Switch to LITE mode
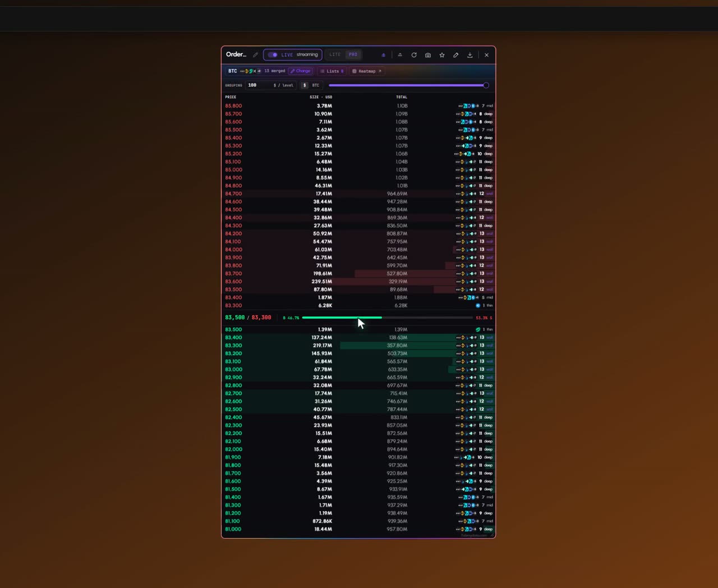 [x=335, y=54]
